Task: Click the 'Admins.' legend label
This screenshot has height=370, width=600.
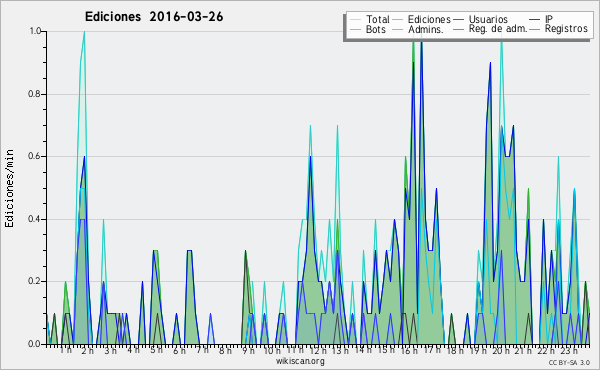Action: tap(426, 29)
